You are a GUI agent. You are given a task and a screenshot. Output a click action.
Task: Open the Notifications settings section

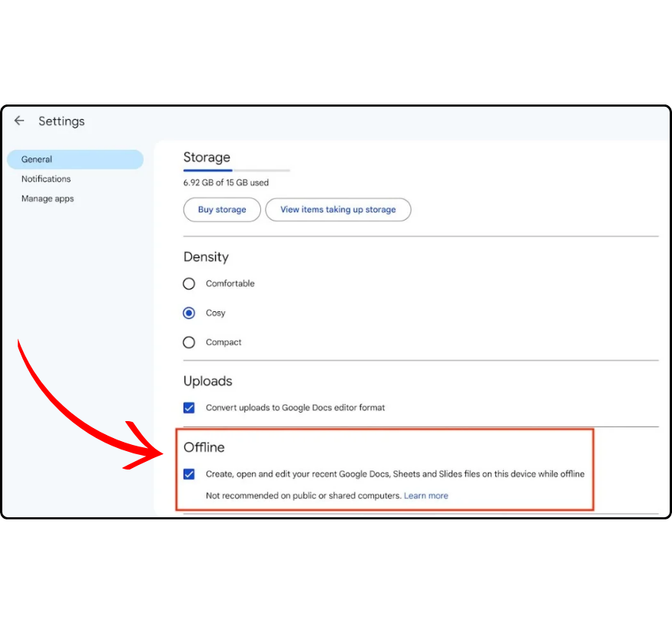point(46,179)
